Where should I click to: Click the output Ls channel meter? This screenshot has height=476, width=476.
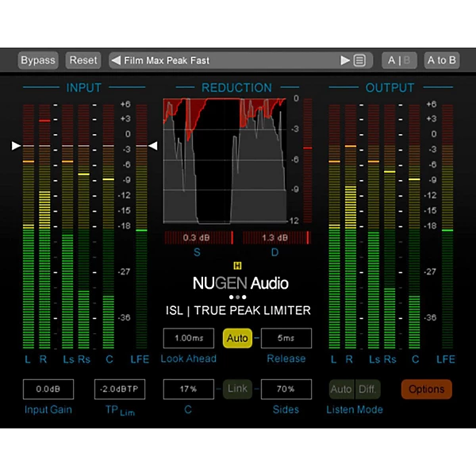(x=374, y=226)
